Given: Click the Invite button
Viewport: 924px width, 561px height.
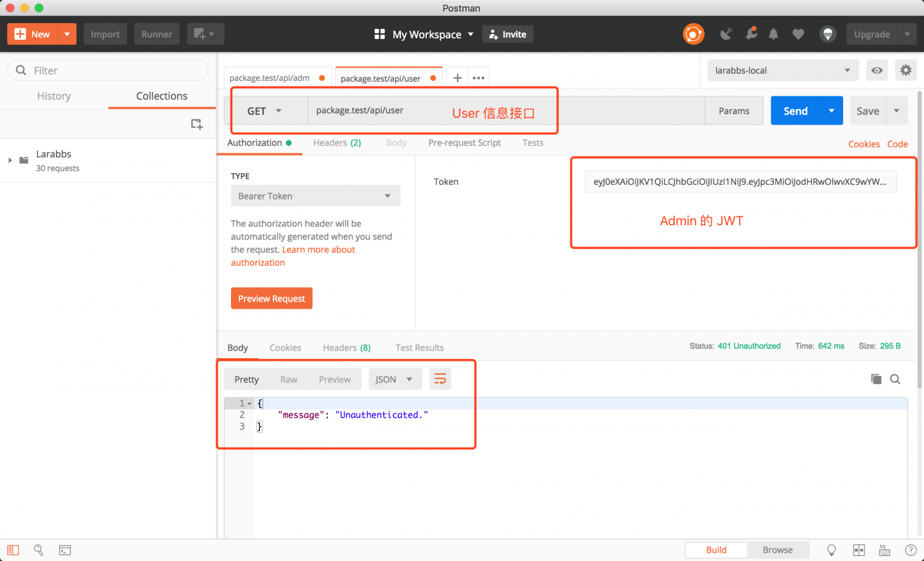Looking at the screenshot, I should (508, 34).
